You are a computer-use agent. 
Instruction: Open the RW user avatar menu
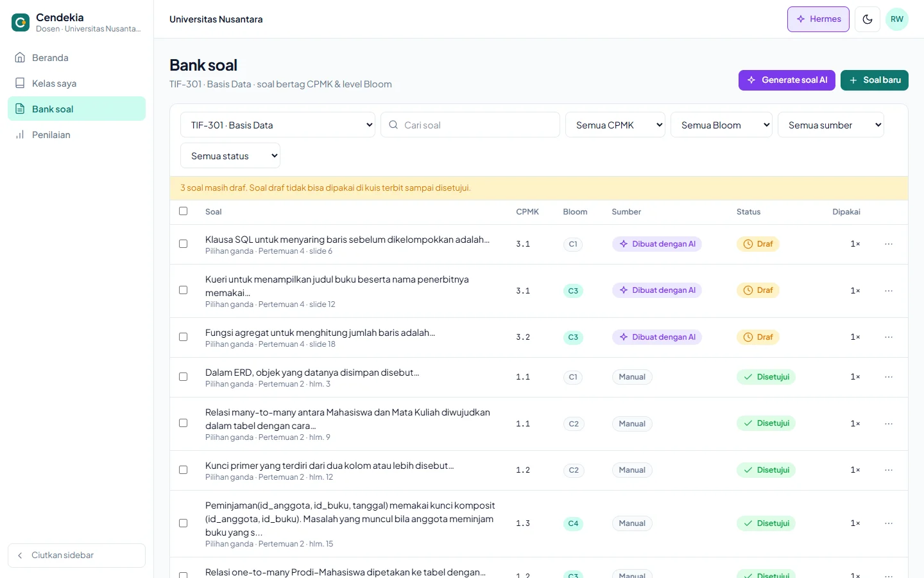[x=897, y=19]
